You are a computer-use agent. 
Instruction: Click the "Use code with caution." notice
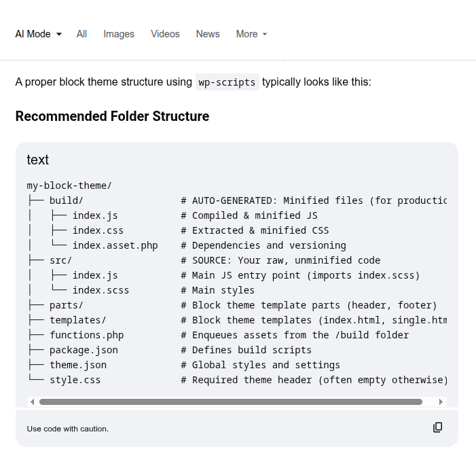tap(68, 429)
